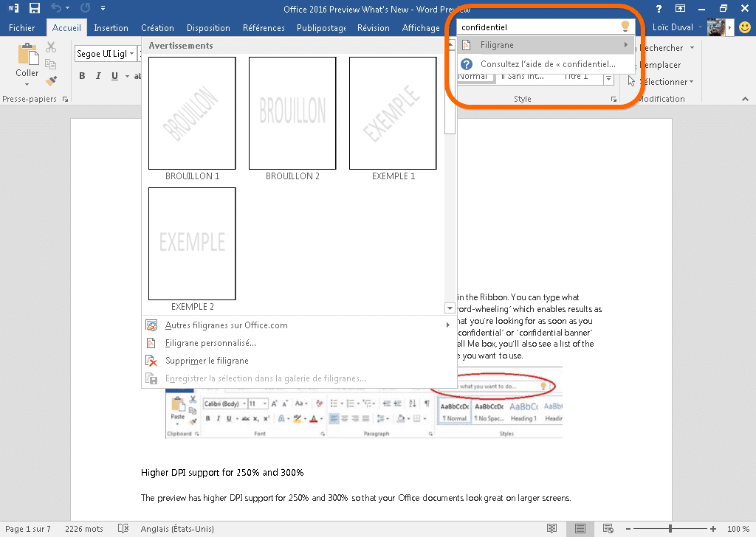Click the zoom slider handle
Image resolution: width=756 pixels, height=537 pixels.
(670, 528)
